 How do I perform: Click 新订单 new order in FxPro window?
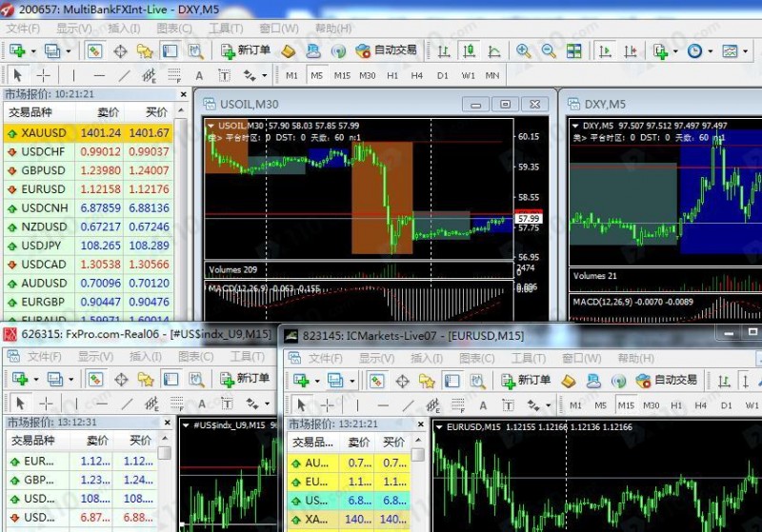245,379
